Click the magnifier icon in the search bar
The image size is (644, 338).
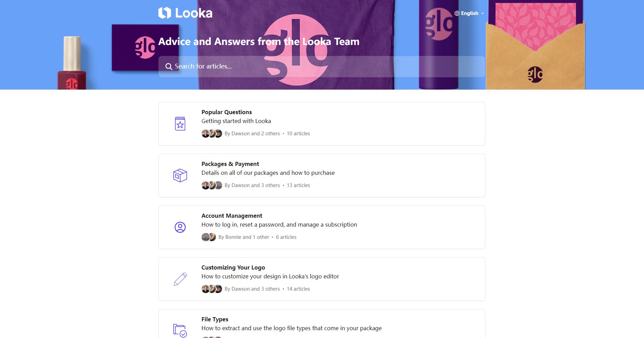169,66
